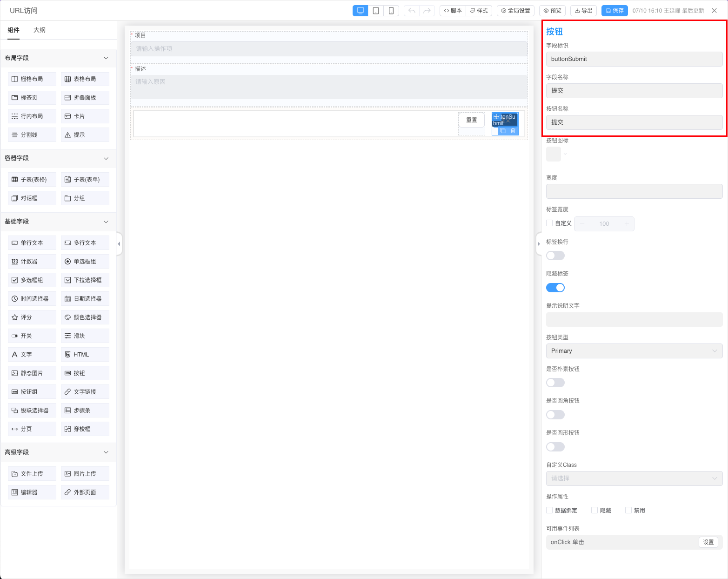The height and width of the screenshot is (579, 728).
Task: Add the 颜色选择器 color picker component
Action: click(x=85, y=317)
